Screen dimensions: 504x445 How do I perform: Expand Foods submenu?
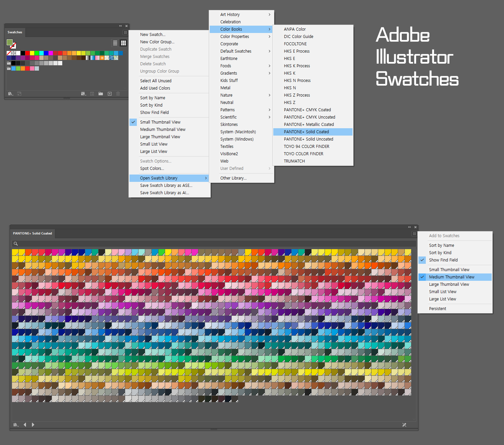click(241, 66)
